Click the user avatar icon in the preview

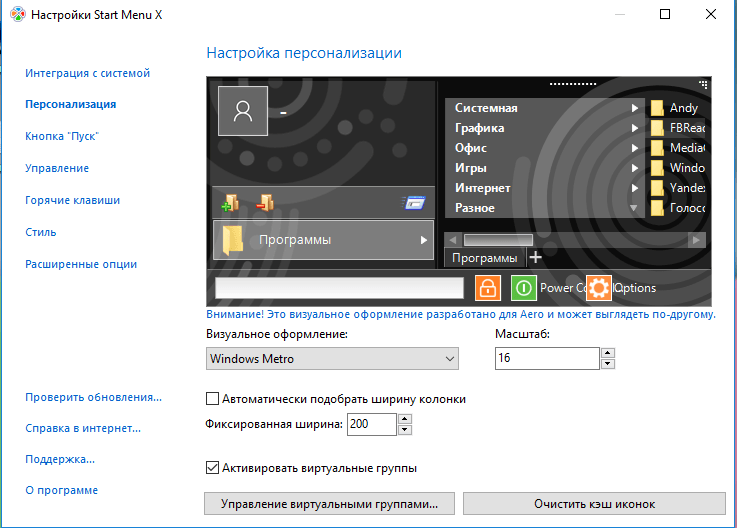point(243,111)
